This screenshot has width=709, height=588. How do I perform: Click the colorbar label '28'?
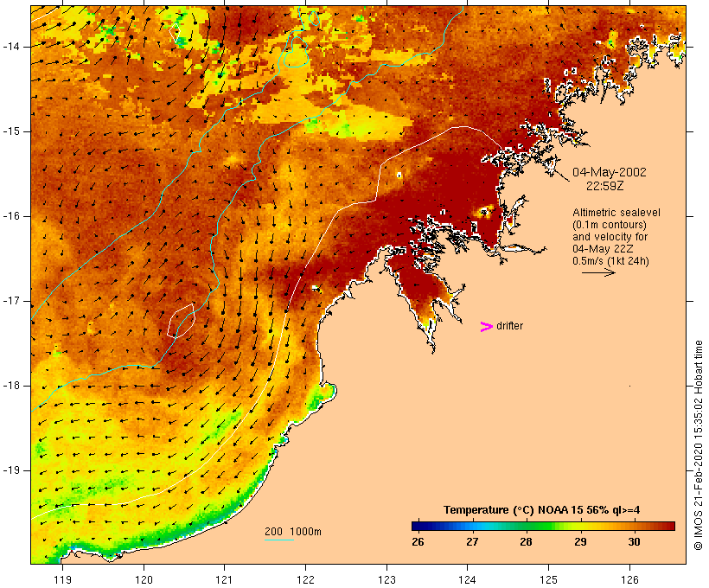coord(526,542)
